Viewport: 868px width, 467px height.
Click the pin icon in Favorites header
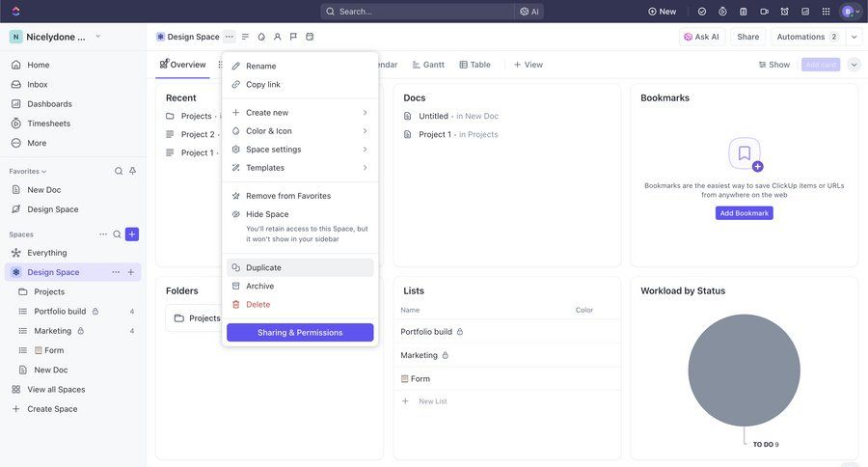tap(132, 171)
